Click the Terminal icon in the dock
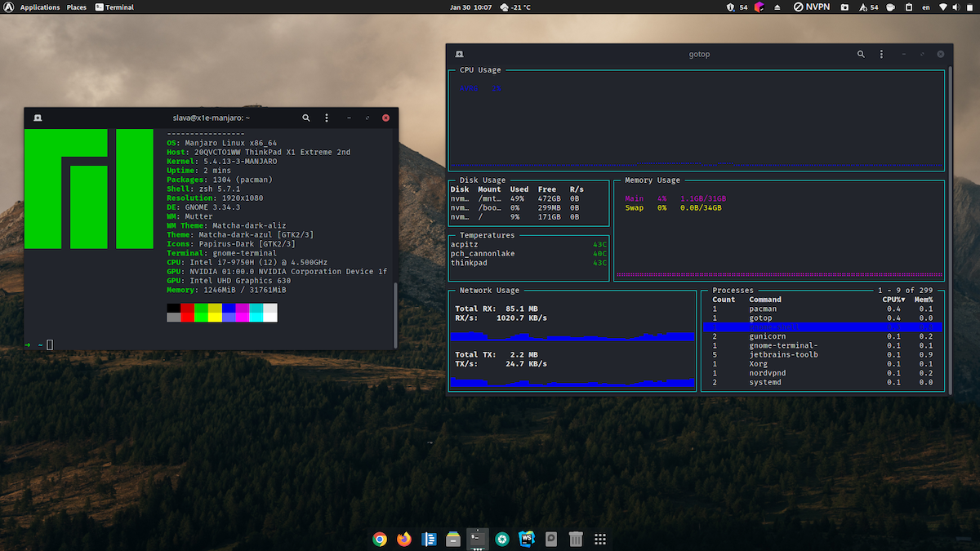The height and width of the screenshot is (551, 980). coord(478,539)
